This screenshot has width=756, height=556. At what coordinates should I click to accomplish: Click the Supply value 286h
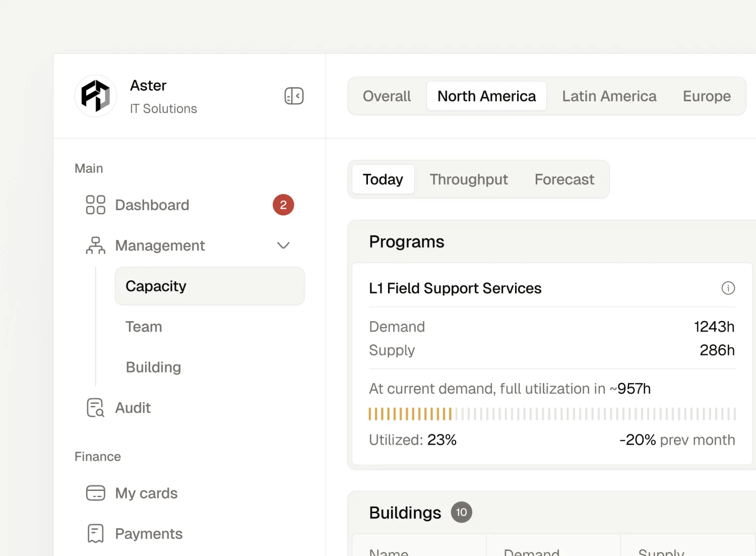pyautogui.click(x=717, y=350)
